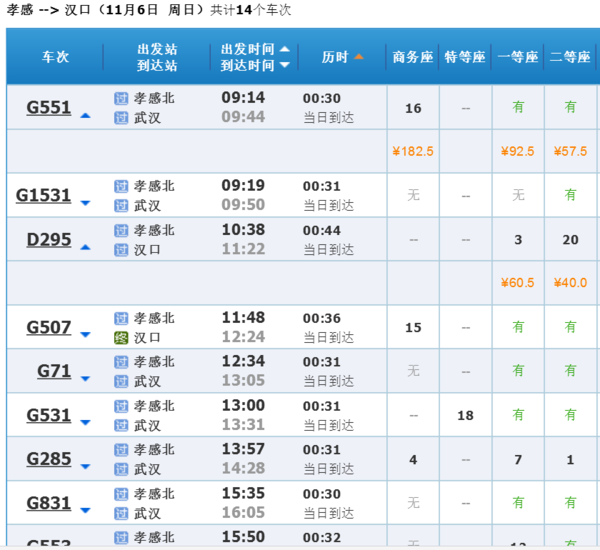Click G1531 second class availability 有
The height and width of the screenshot is (550, 600).
tap(570, 195)
